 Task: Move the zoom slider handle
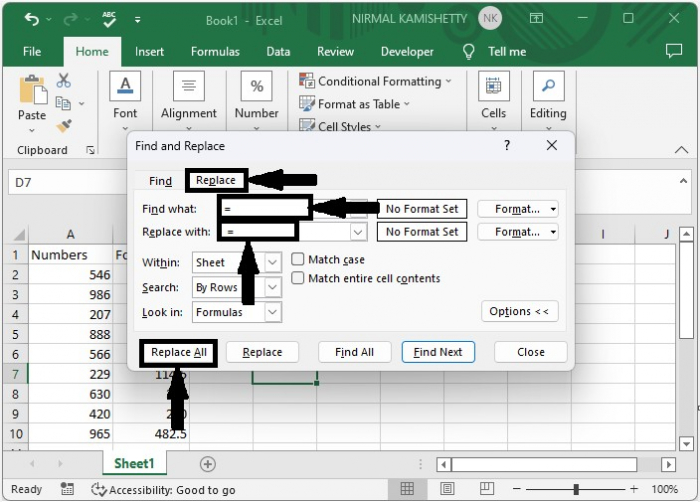tap(576, 489)
